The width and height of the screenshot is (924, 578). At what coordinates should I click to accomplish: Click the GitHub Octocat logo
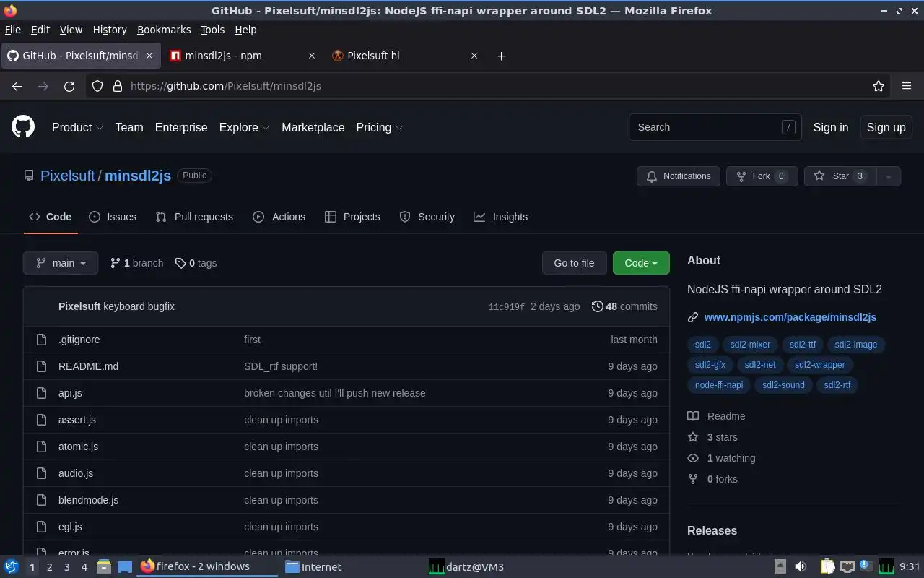click(23, 127)
